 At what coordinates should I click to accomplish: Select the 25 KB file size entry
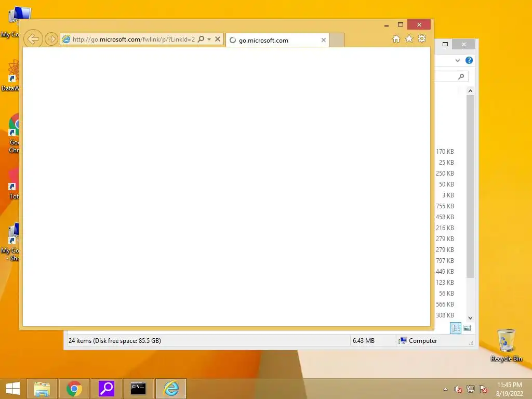click(446, 163)
